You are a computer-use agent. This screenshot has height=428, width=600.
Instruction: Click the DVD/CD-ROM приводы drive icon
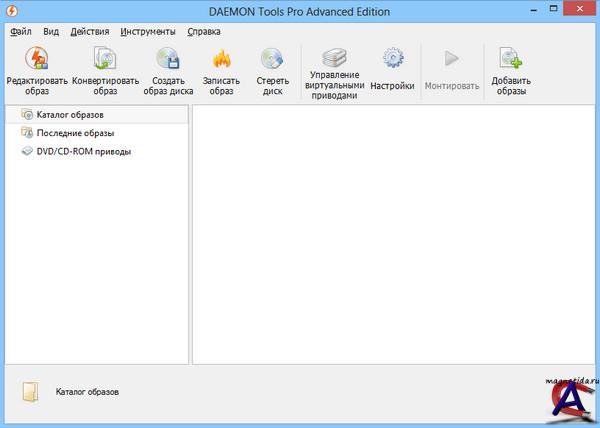[27, 151]
